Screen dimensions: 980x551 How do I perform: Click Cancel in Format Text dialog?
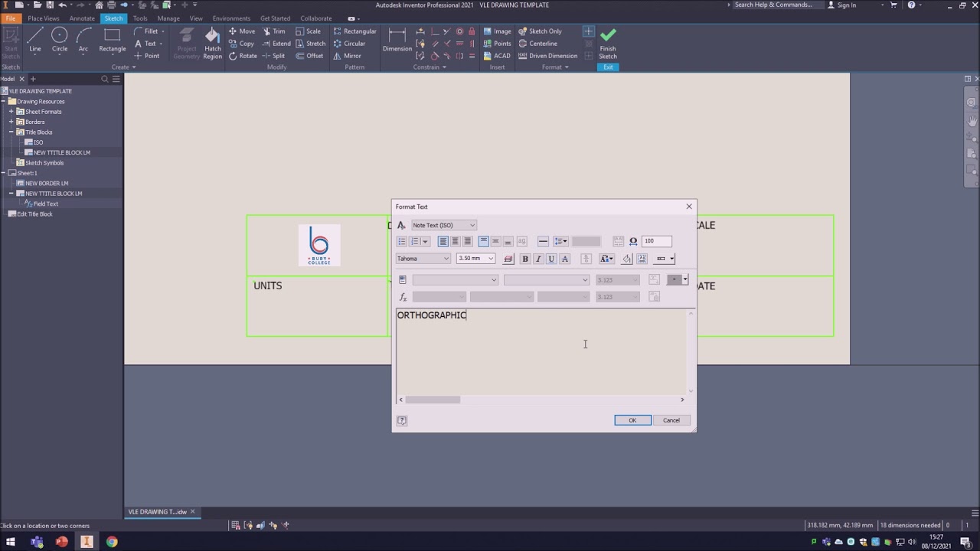[x=671, y=420]
